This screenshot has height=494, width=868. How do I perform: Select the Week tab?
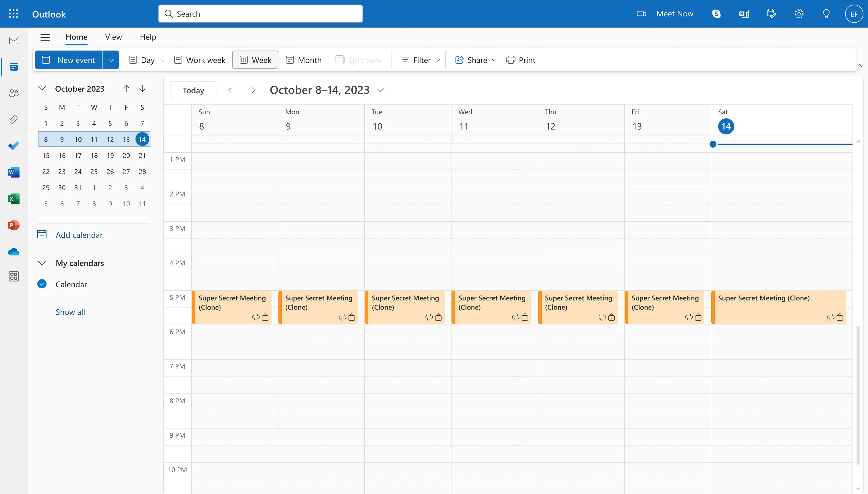point(255,59)
